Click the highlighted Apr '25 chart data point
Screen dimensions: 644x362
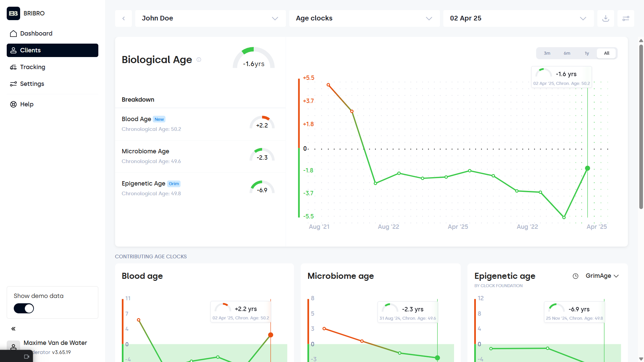point(587,168)
